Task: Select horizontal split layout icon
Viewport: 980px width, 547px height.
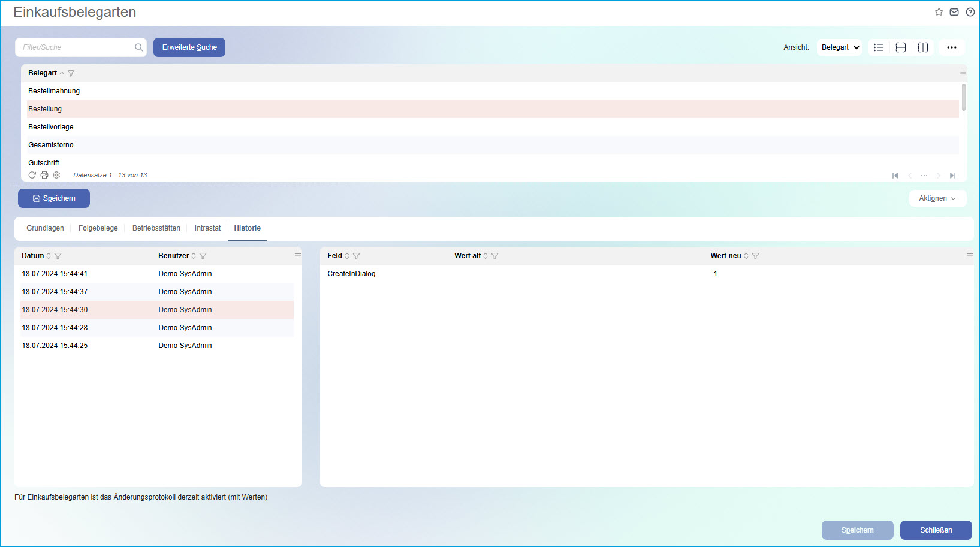Action: pyautogui.click(x=900, y=47)
